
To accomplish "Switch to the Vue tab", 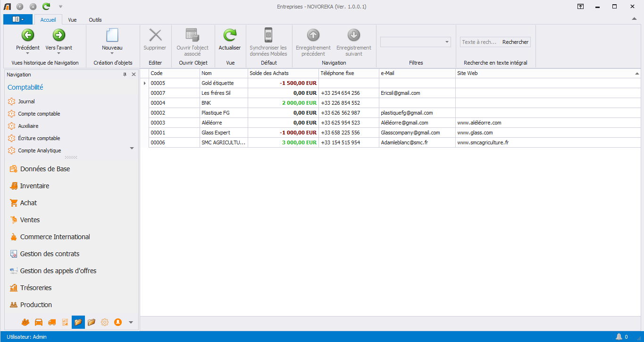I will click(x=72, y=20).
